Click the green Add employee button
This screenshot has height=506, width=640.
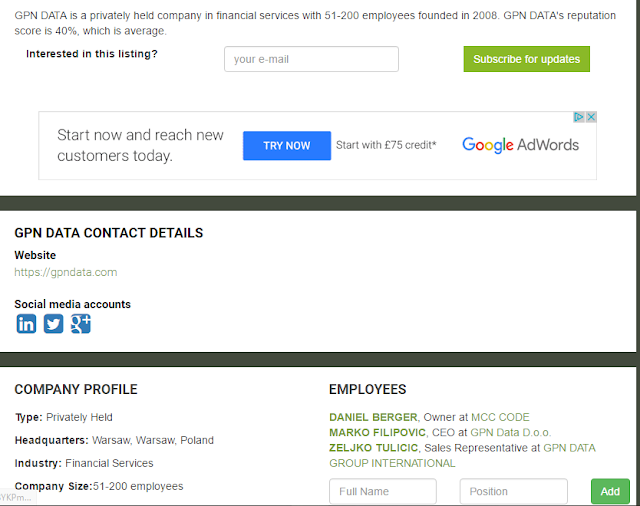coord(610,491)
